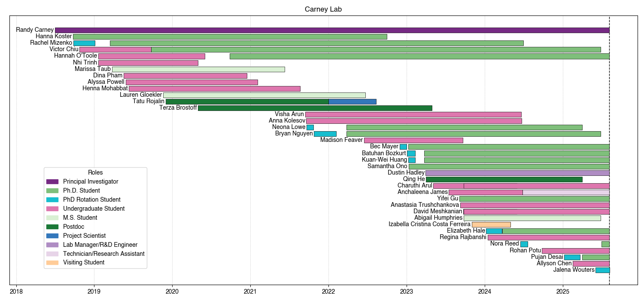
Task: Click the Lab Manager/R&D Engineer legend swatch
Action: point(52,245)
